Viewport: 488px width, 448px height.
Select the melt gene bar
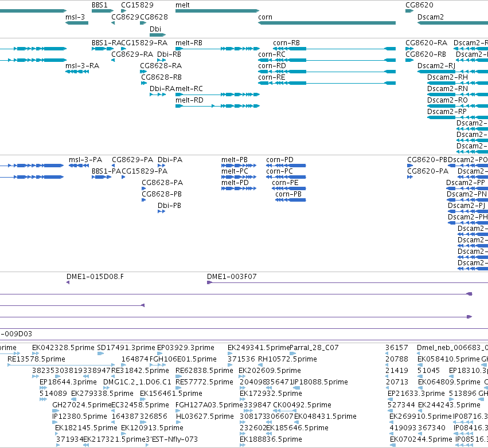pos(217,11)
